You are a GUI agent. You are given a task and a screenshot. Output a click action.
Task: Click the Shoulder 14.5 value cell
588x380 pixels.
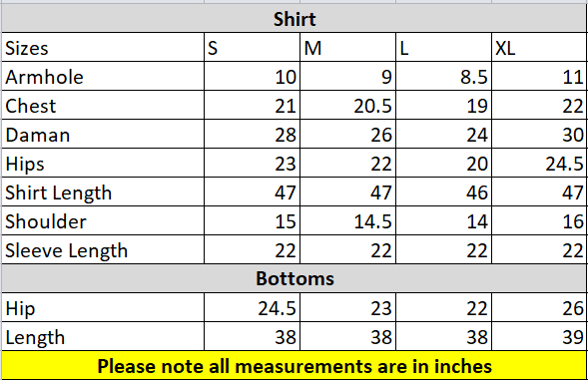(x=348, y=220)
